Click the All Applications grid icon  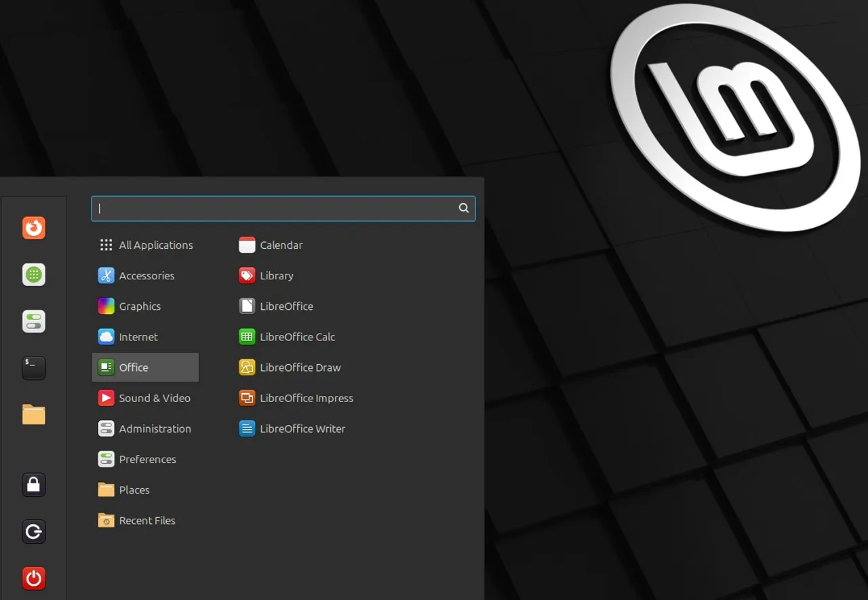[x=106, y=245]
